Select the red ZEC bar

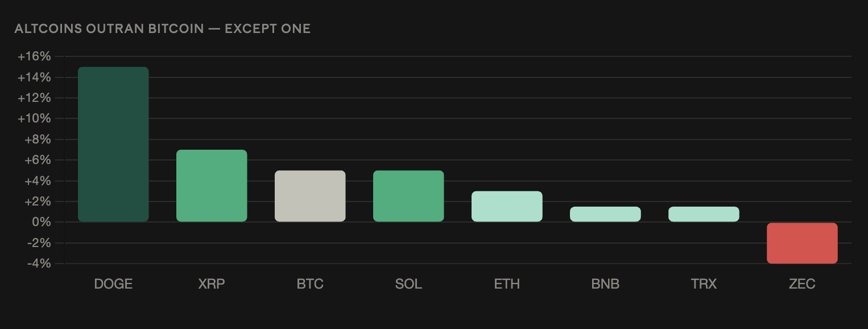[x=802, y=243]
